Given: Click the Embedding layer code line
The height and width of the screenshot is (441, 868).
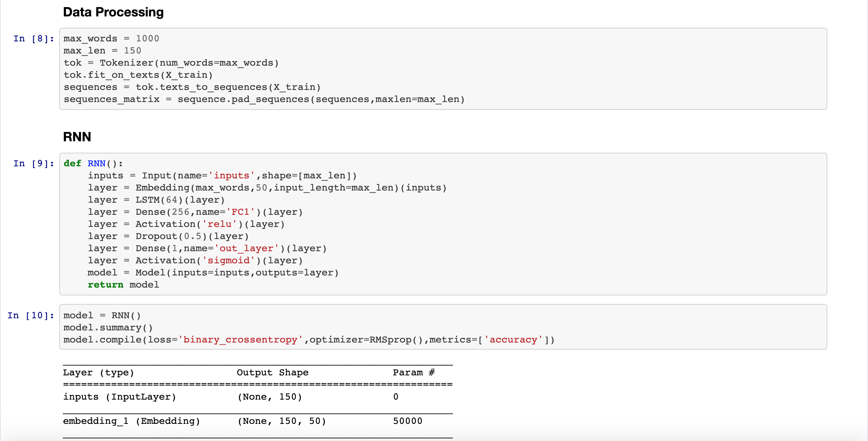Looking at the screenshot, I should pos(267,188).
